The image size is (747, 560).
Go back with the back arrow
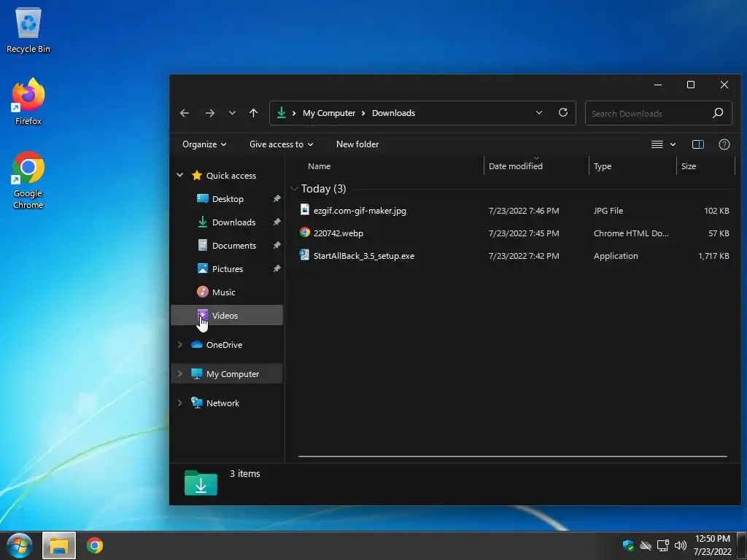185,113
